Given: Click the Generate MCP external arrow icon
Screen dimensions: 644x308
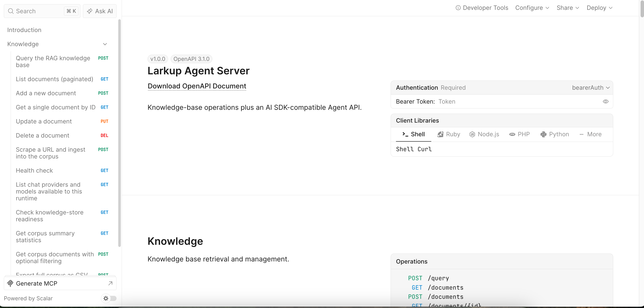Looking at the screenshot, I should [110, 283].
